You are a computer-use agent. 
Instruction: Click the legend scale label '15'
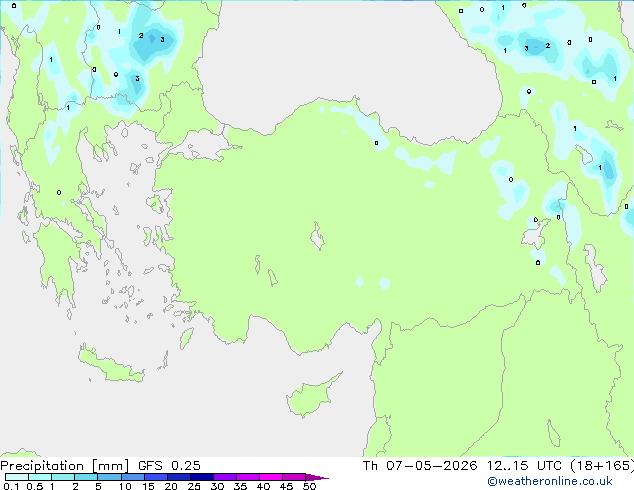(x=148, y=486)
